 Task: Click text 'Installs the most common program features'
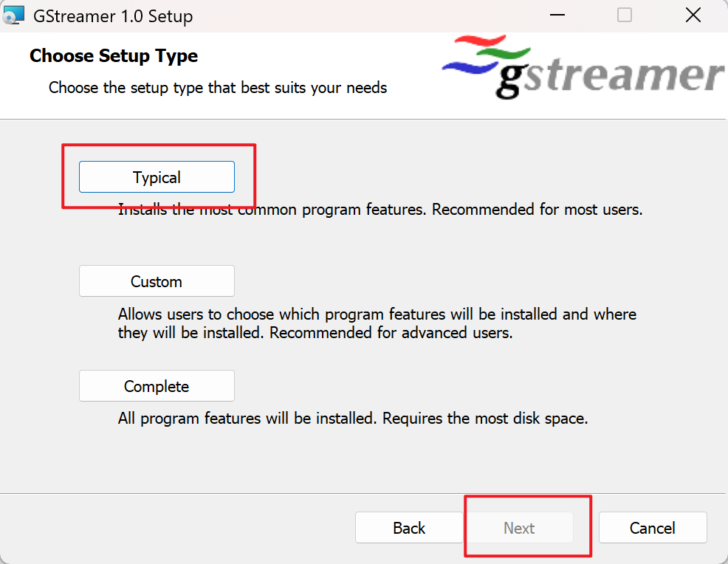pyautogui.click(x=272, y=210)
